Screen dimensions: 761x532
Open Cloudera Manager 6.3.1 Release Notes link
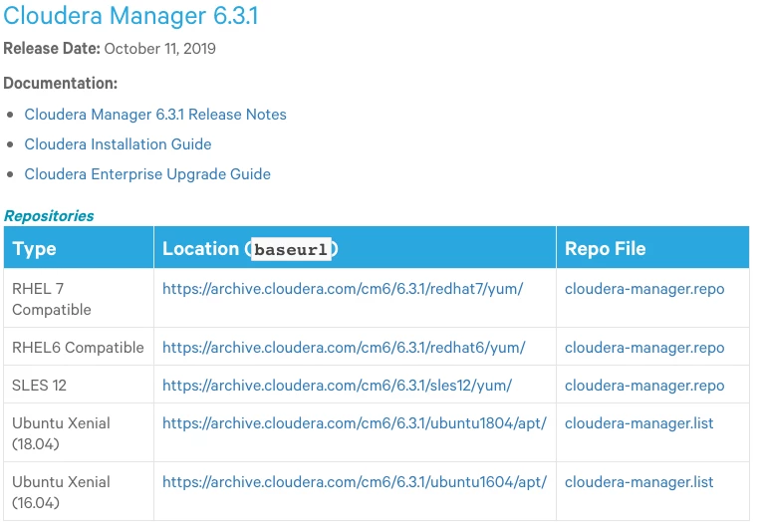click(x=155, y=115)
